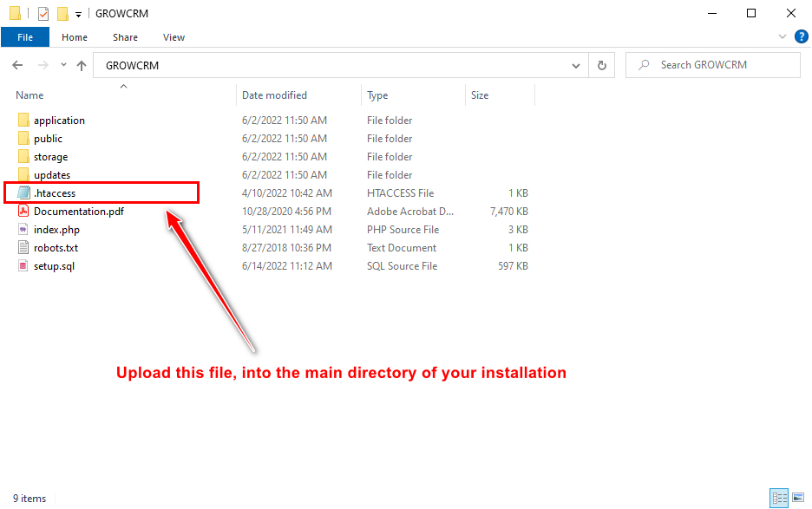This screenshot has height=509, width=812.
Task: Click the Documentation.pdf Acrobat icon
Action: coord(23,211)
